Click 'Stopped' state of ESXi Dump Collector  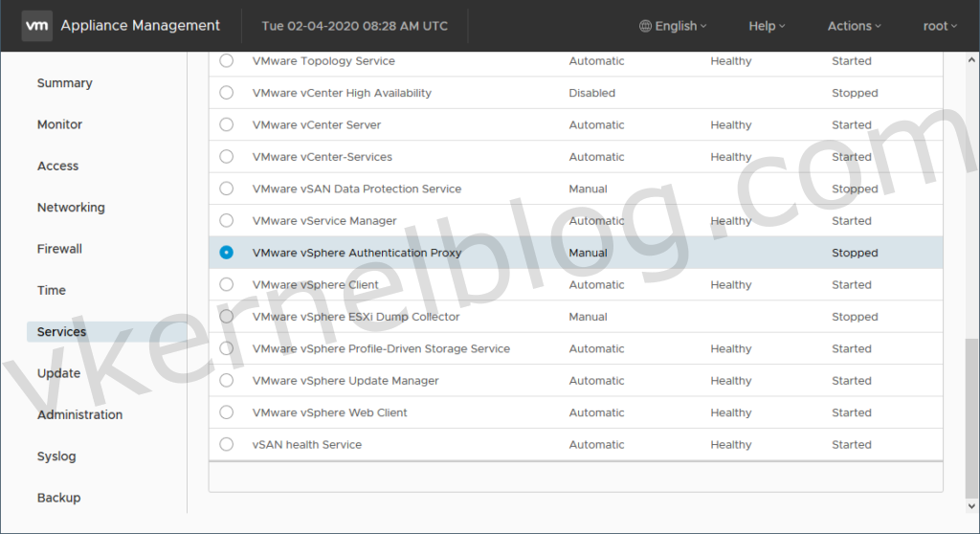click(855, 317)
